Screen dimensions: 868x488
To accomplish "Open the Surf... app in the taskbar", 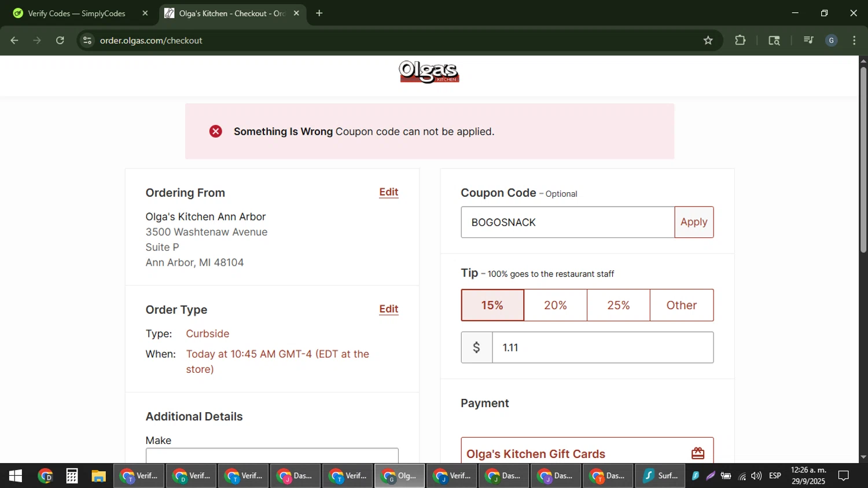I will pyautogui.click(x=660, y=476).
